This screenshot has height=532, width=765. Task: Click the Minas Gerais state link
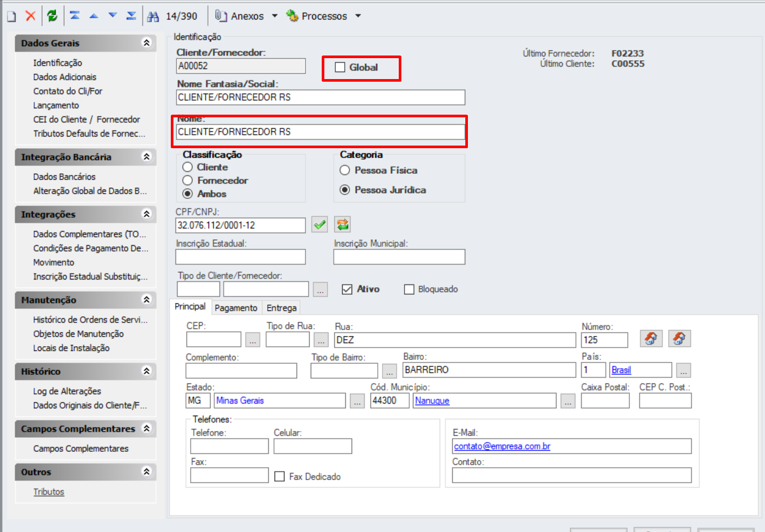coord(240,401)
